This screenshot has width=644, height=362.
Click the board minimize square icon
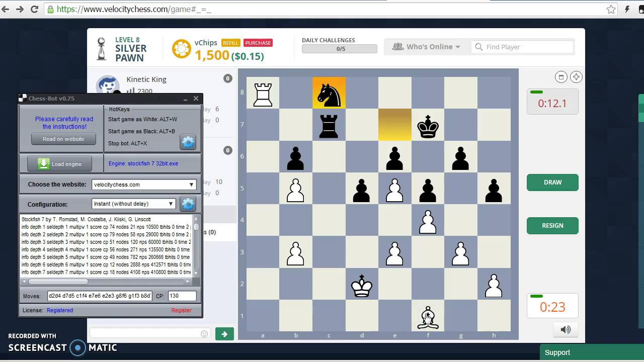[x=561, y=77]
